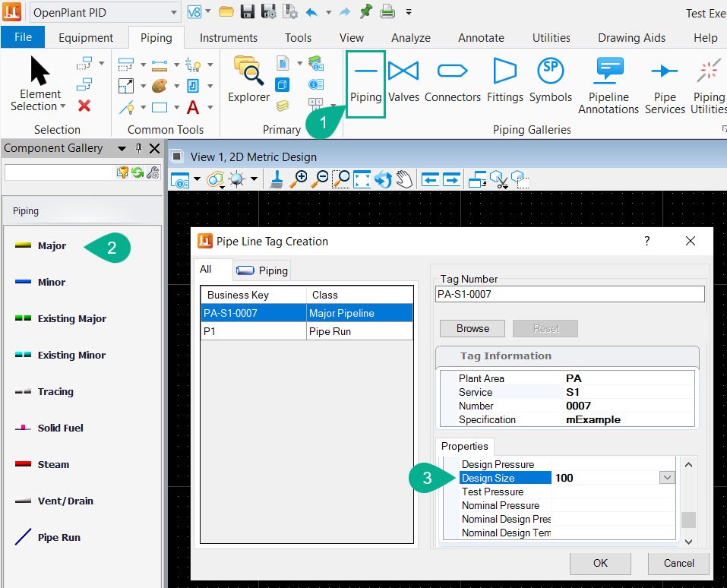Switch to the Drawing Aids tab

coord(631,37)
